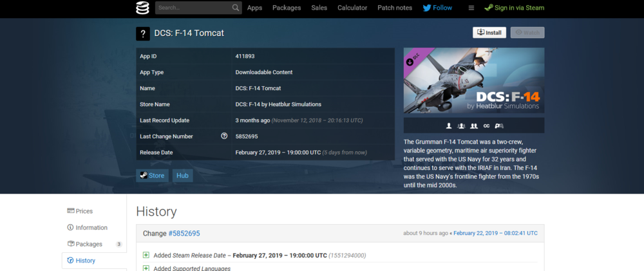Open the DCS F-14 header image
Screen dimensions: 644x271
click(x=474, y=80)
